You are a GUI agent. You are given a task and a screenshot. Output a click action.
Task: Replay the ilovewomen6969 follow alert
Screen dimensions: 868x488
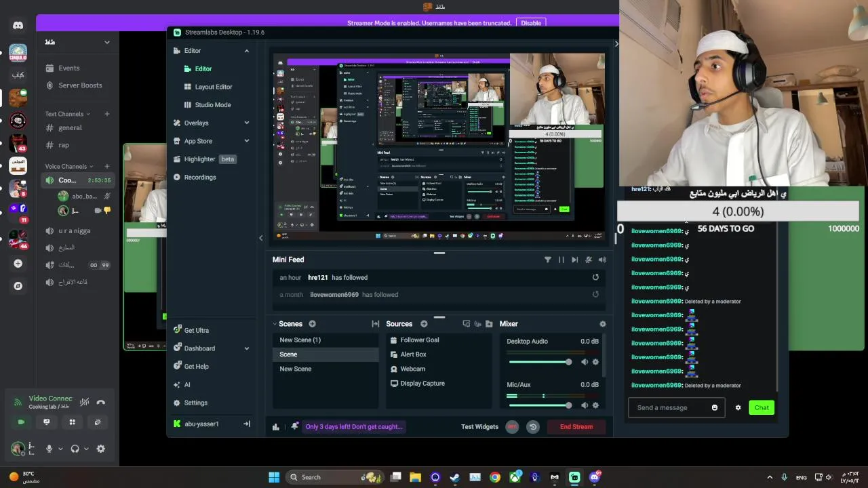[595, 294]
